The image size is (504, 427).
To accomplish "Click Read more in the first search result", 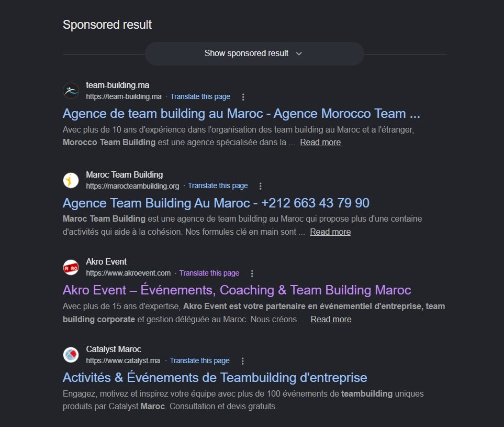I will (320, 142).
